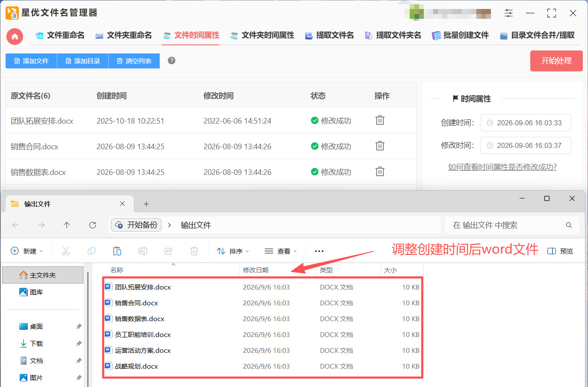
Task: Click the Word icon beside 战略规划.docx
Action: tap(108, 366)
